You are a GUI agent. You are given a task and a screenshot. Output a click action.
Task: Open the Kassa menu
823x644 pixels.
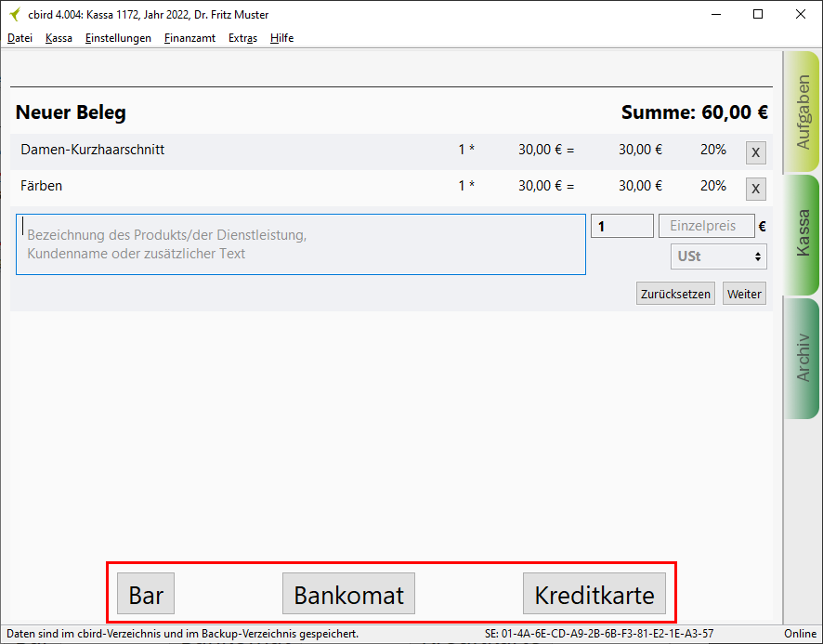click(59, 38)
